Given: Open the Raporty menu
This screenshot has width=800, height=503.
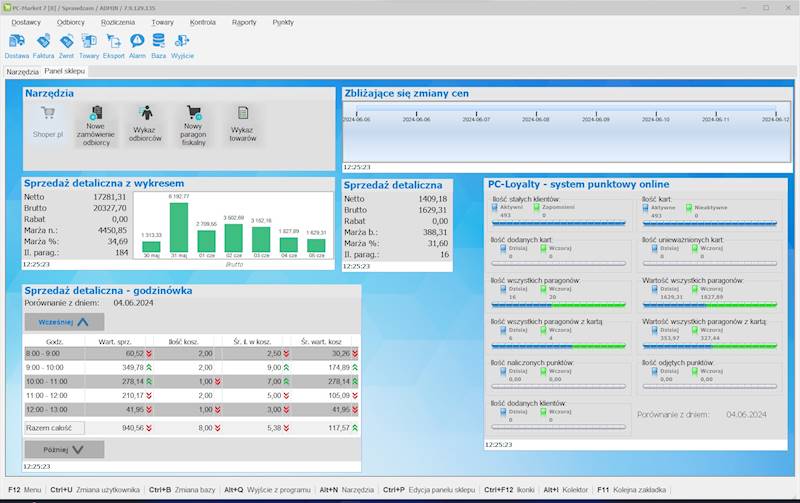Looking at the screenshot, I should [244, 21].
